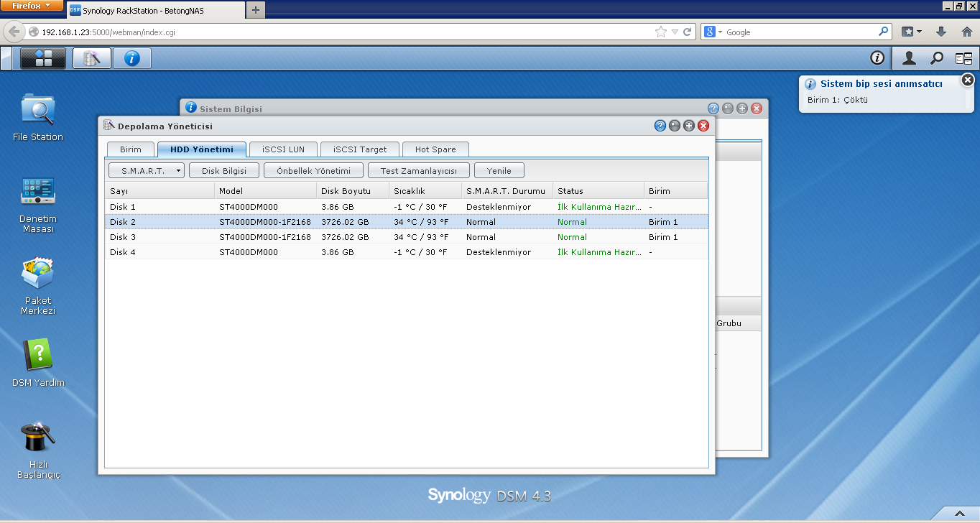The width and height of the screenshot is (980, 523).
Task: Expand the S.M.A.R.T. dropdown button
Action: [147, 170]
